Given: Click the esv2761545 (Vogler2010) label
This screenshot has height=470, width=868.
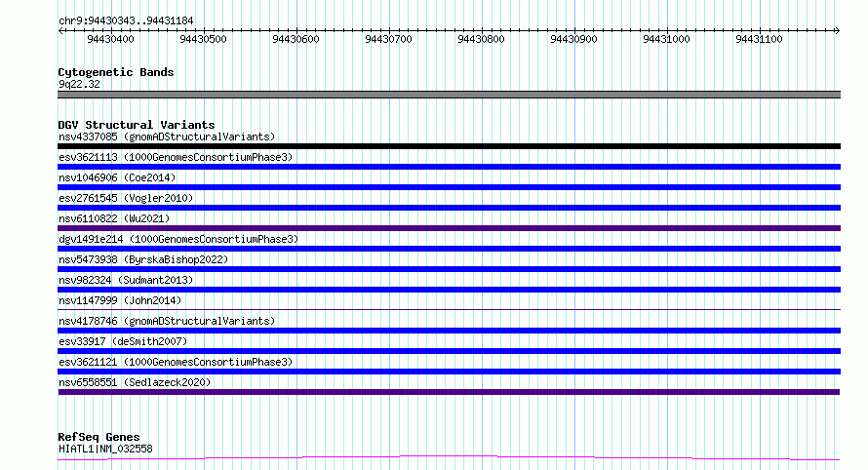Looking at the screenshot, I should [126, 198].
